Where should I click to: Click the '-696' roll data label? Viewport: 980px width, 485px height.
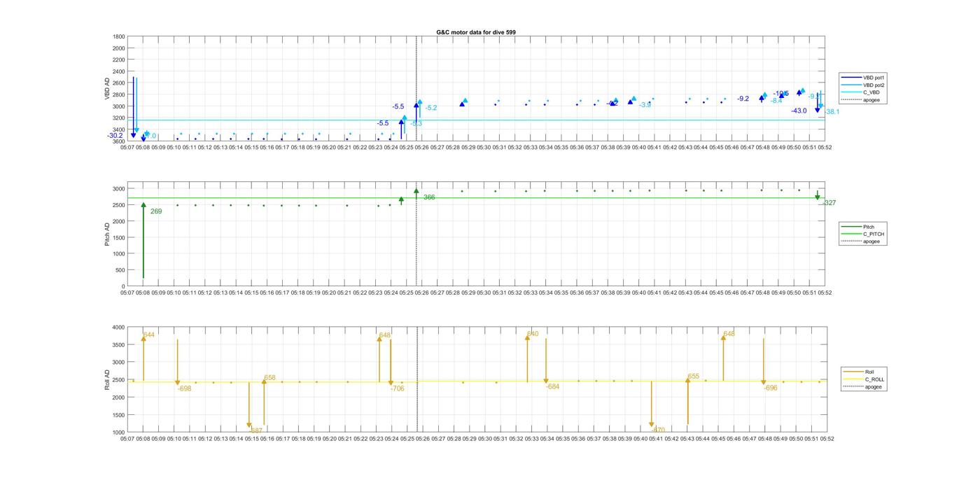[x=771, y=388]
